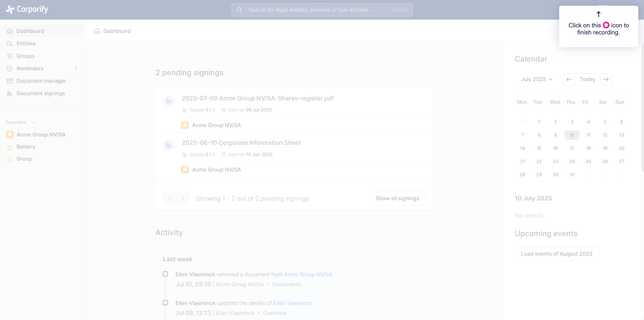Screen dimensions: 644x320
Task: Collapse the Favorites section chevron
Action: pos(33,122)
